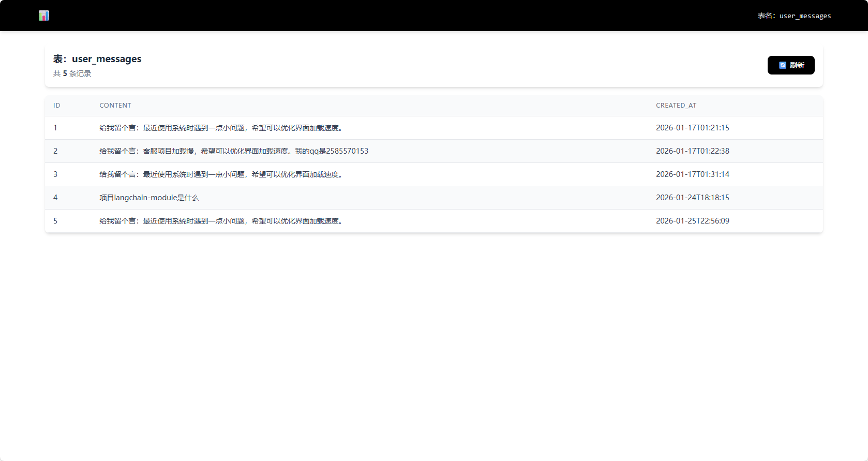Click the timestamp 2026-01-17T01:31:14
The width and height of the screenshot is (868, 461).
click(x=692, y=174)
